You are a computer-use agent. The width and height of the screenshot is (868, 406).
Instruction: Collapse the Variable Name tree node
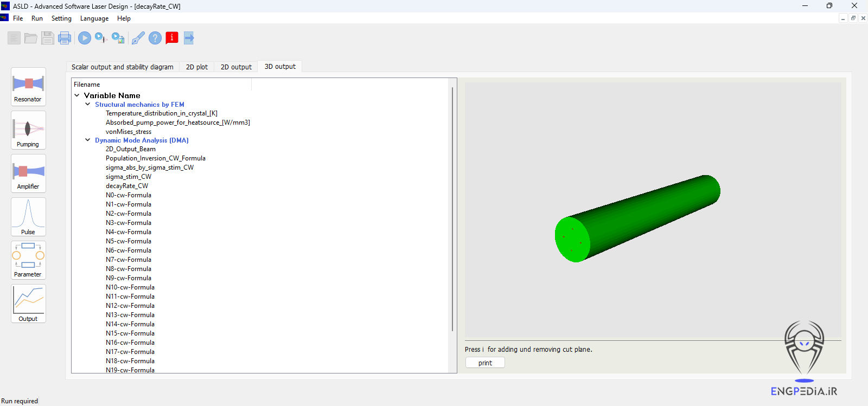[77, 95]
